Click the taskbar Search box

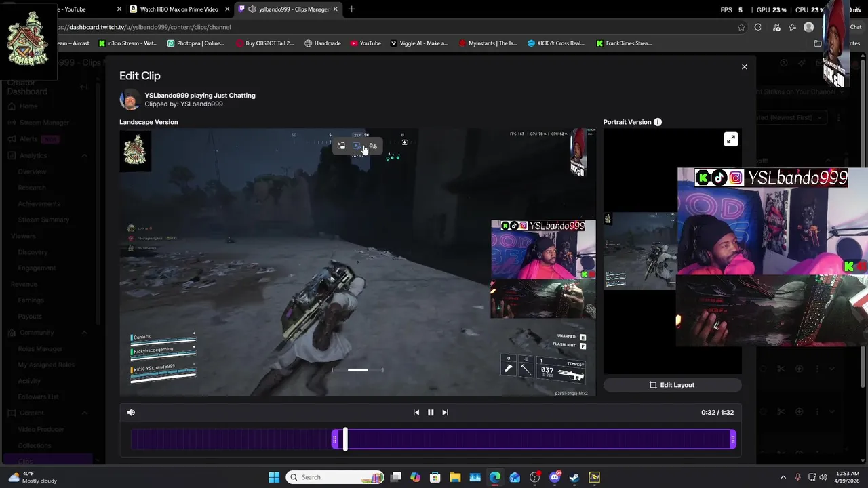click(x=335, y=477)
